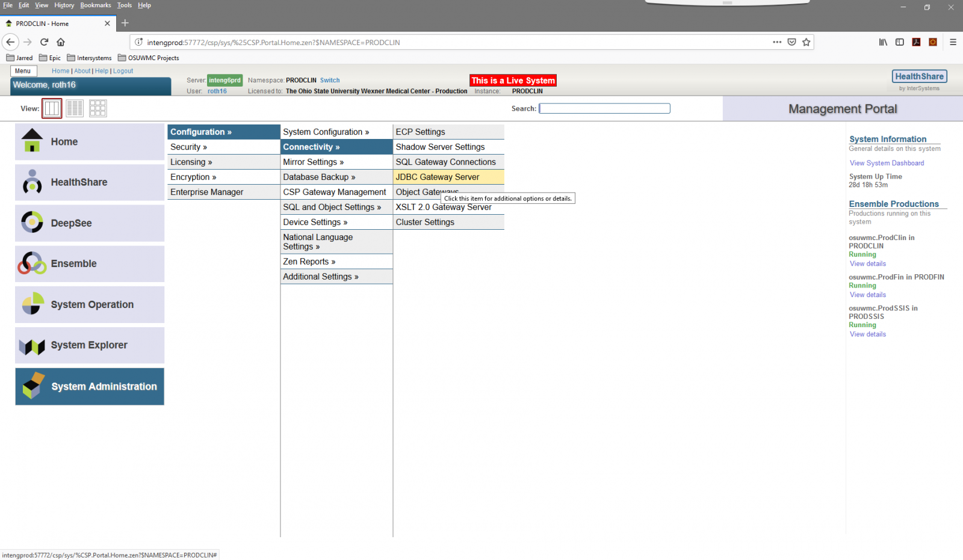Open the Bookmarks menu
The height and width of the screenshot is (560, 963).
(x=96, y=5)
